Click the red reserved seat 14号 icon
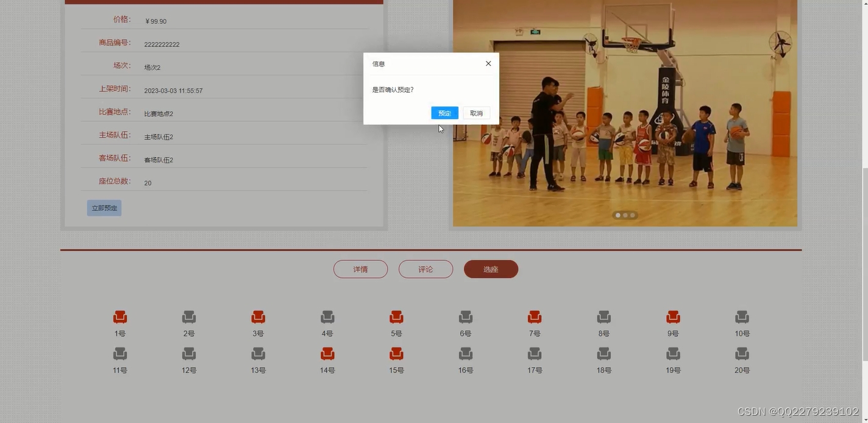Viewport: 868px width, 423px height. pyautogui.click(x=327, y=353)
